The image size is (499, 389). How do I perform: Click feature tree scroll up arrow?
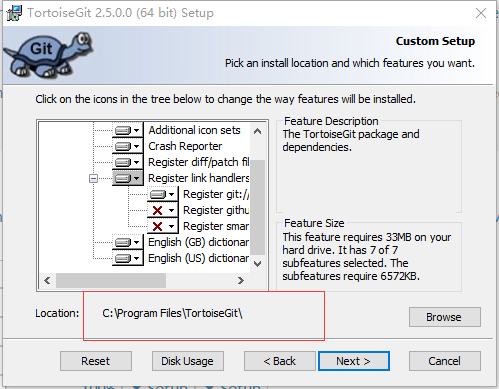257,131
